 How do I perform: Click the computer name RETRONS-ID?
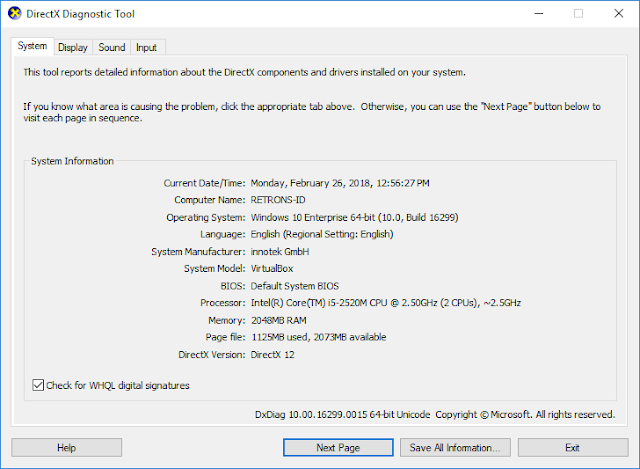278,200
